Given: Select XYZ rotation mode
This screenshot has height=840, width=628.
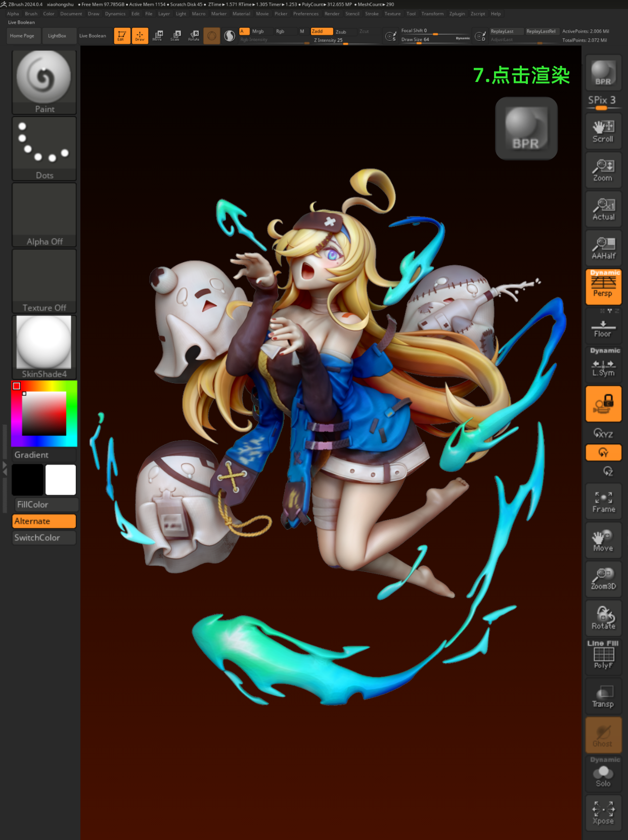Looking at the screenshot, I should (603, 434).
